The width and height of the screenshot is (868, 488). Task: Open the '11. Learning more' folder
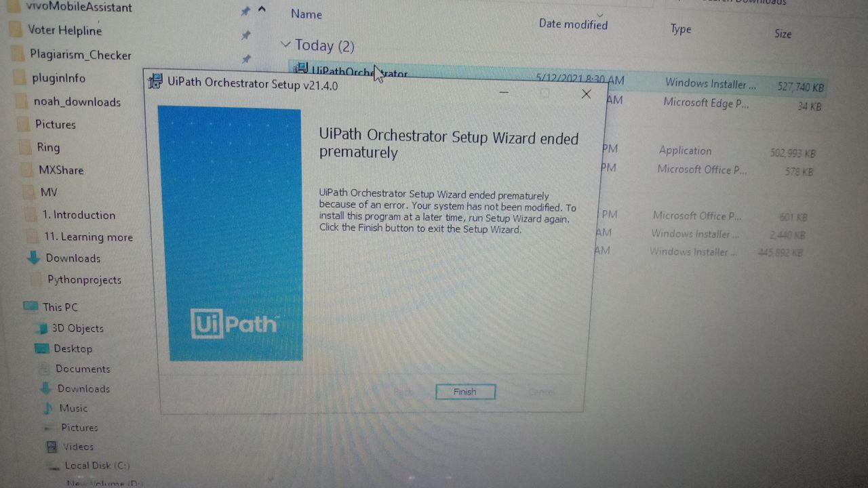pyautogui.click(x=88, y=237)
